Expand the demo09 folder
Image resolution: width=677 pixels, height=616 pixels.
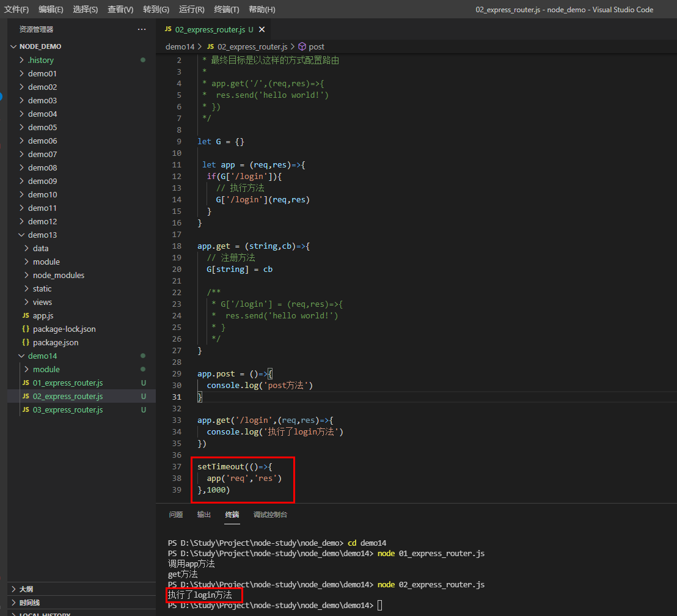click(82, 181)
